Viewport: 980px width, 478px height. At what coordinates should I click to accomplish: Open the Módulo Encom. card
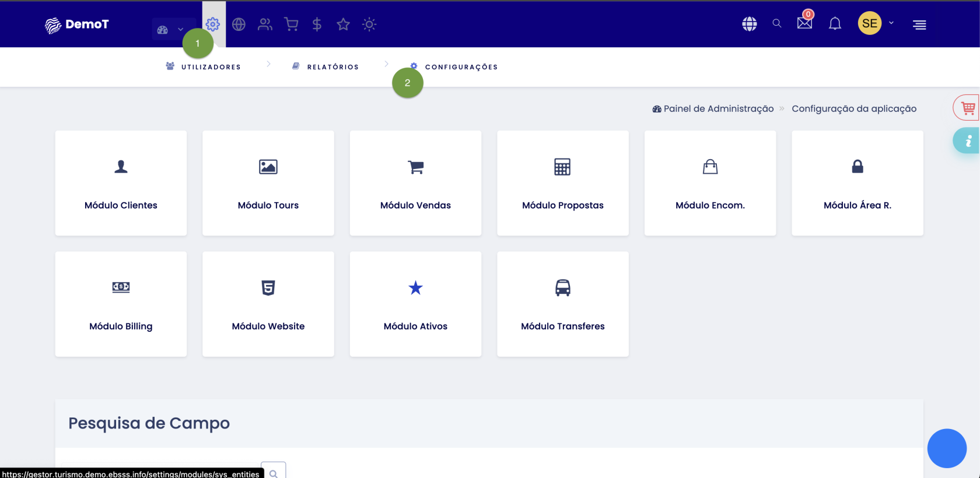(710, 183)
